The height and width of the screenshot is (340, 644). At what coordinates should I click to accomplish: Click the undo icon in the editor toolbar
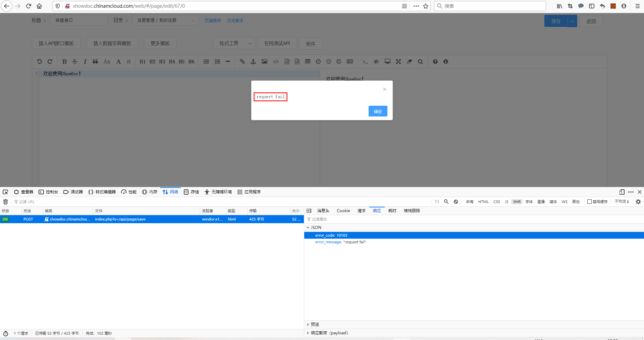[39, 61]
